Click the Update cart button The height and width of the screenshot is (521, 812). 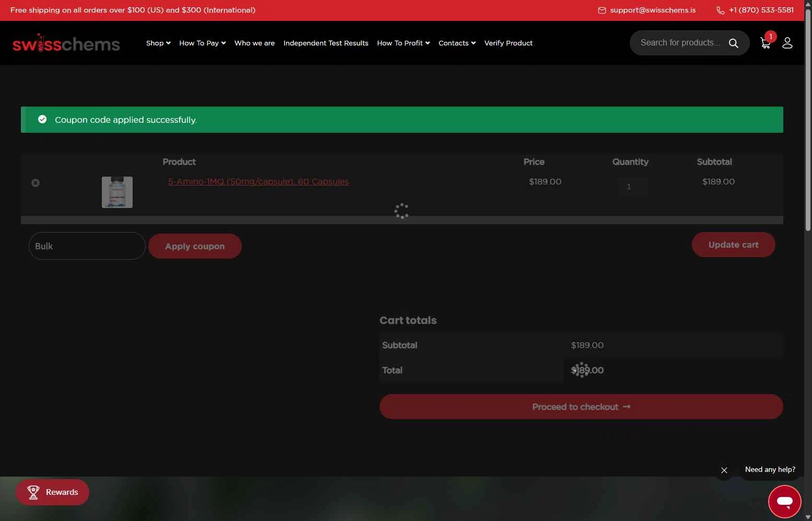click(x=733, y=245)
